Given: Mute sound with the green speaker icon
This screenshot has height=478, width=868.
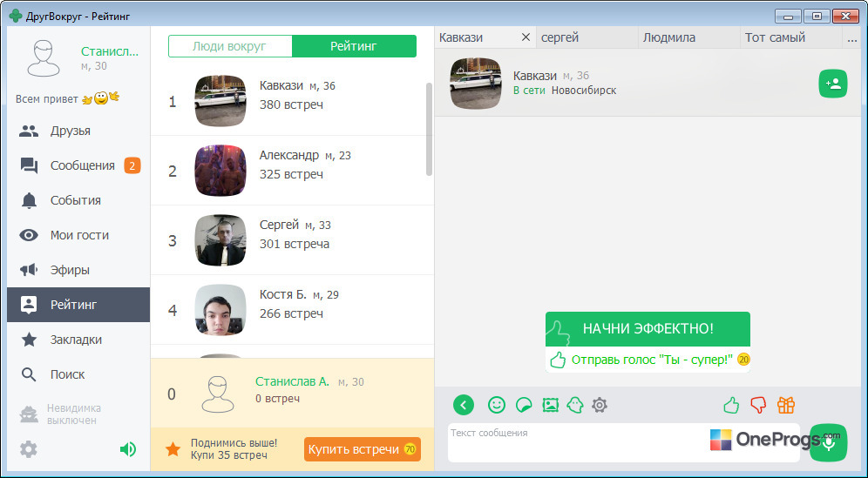Looking at the screenshot, I should (128, 448).
